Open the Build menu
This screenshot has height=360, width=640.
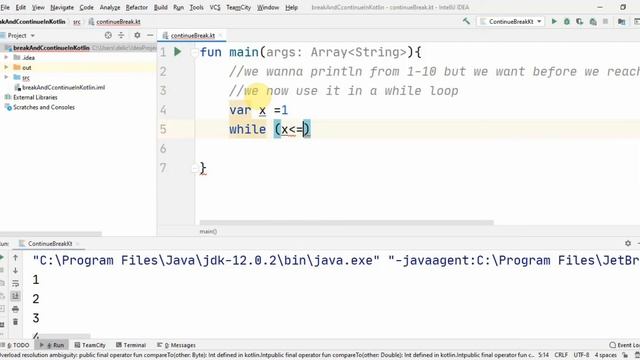pos(160,7)
